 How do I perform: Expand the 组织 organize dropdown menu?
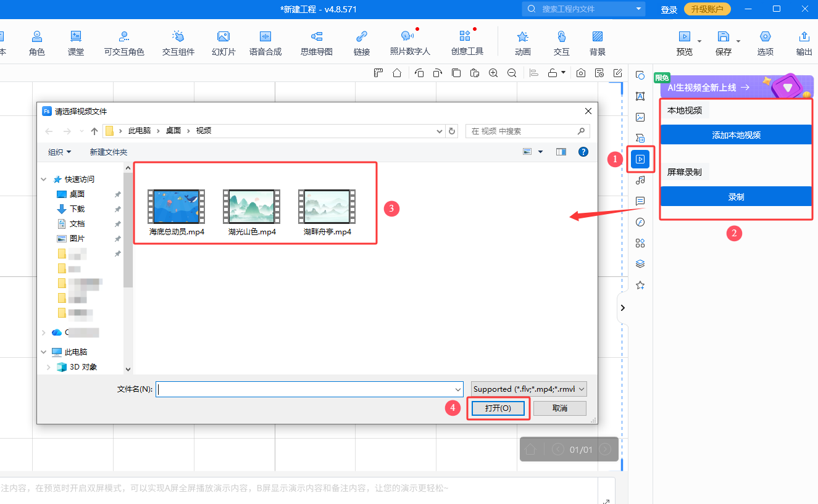59,152
